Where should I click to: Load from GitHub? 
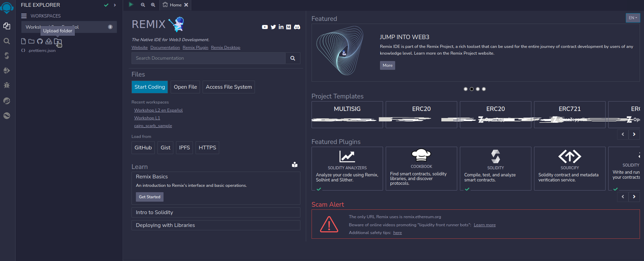pos(143,148)
